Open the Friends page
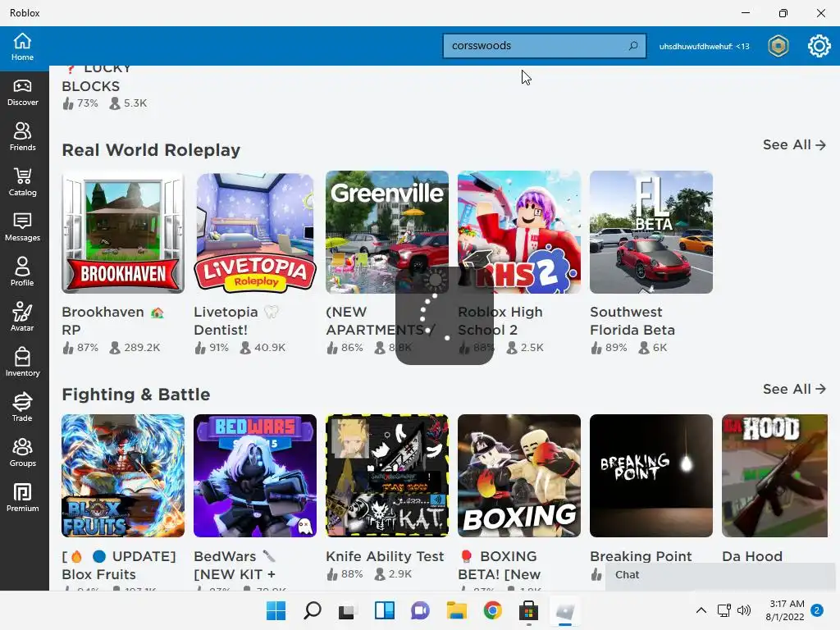Image resolution: width=840 pixels, height=630 pixels. [22, 137]
